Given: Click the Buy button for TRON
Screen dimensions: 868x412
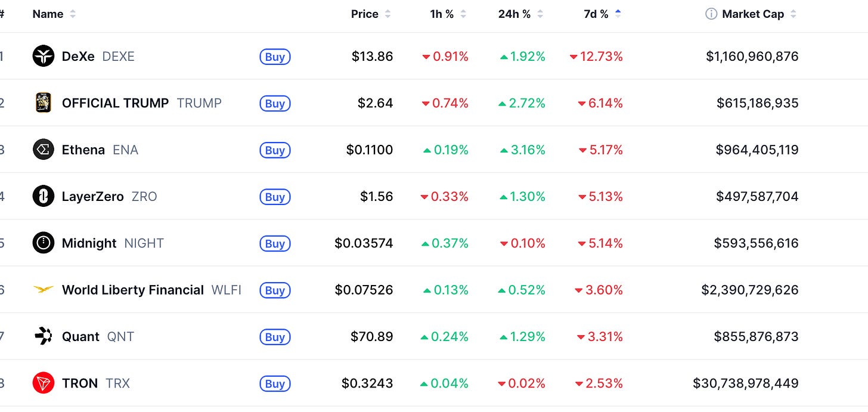Looking at the screenshot, I should (x=275, y=383).
